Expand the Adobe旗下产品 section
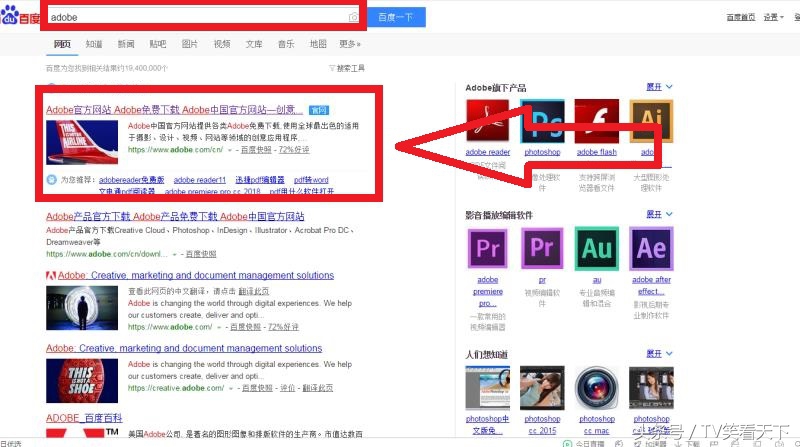Screen dimensions: 800x447 (659, 87)
